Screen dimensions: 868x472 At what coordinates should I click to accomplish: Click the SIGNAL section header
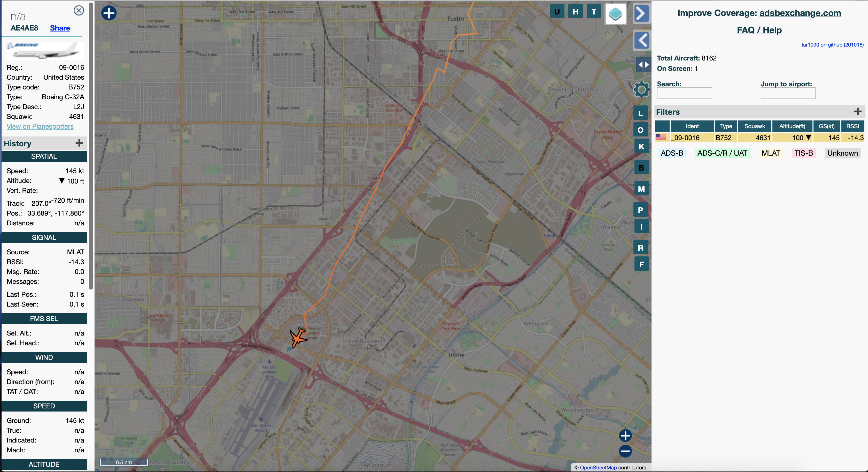(x=44, y=237)
